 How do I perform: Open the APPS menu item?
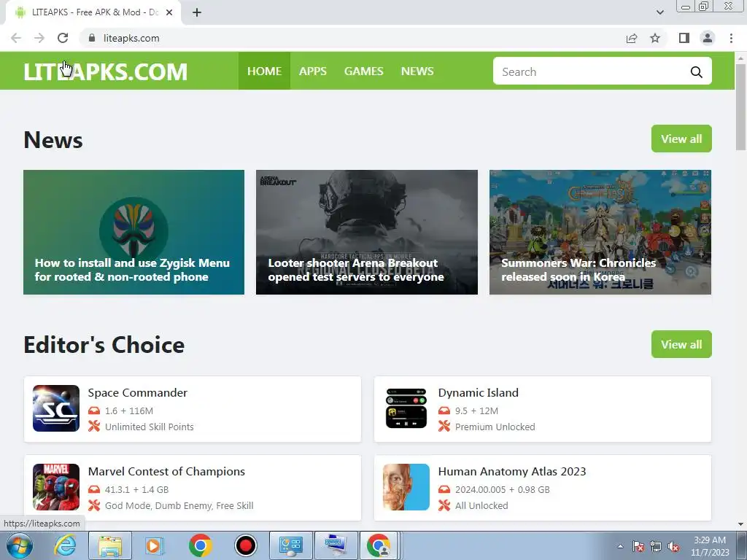(x=312, y=71)
